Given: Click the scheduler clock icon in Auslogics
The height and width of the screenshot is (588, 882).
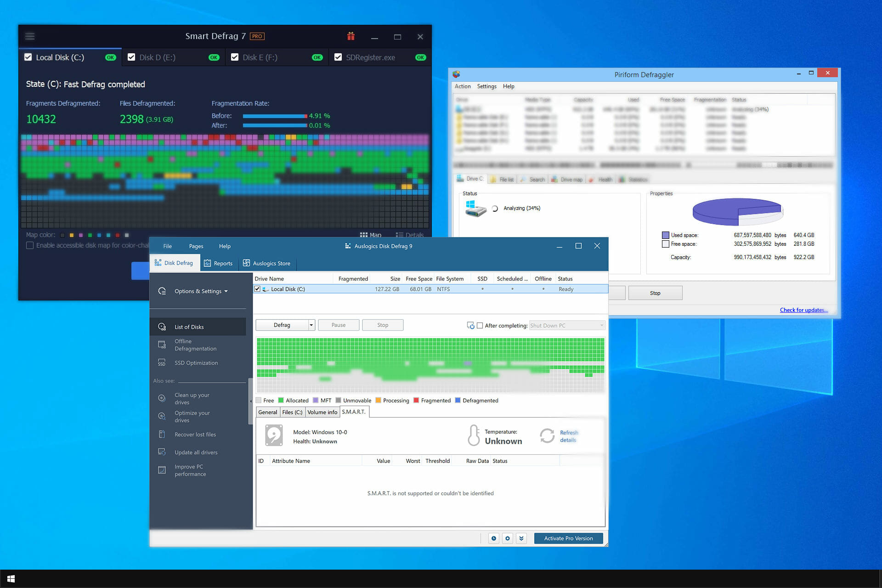Looking at the screenshot, I should (494, 538).
